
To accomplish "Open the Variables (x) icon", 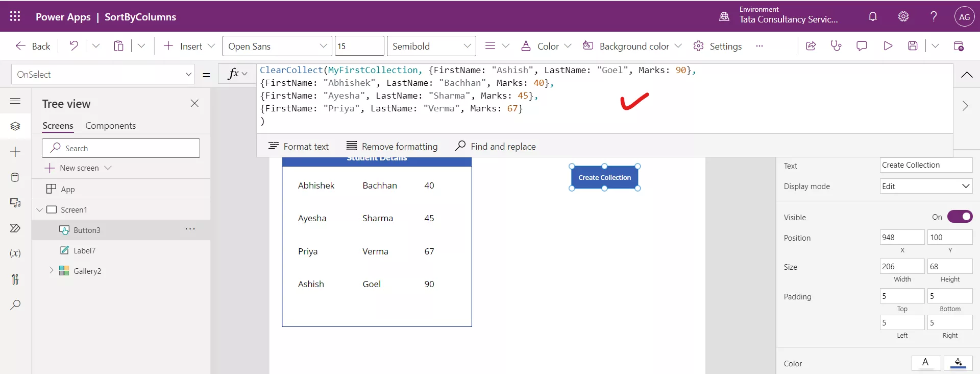I will pyautogui.click(x=15, y=253).
